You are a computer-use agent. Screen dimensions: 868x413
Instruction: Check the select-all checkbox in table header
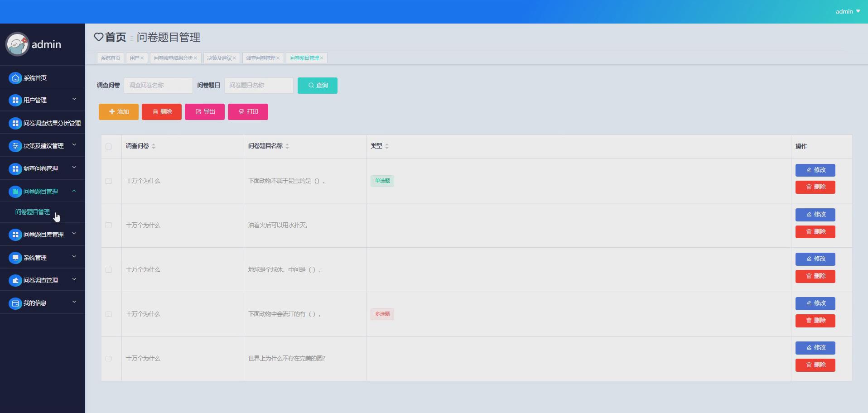tap(108, 146)
